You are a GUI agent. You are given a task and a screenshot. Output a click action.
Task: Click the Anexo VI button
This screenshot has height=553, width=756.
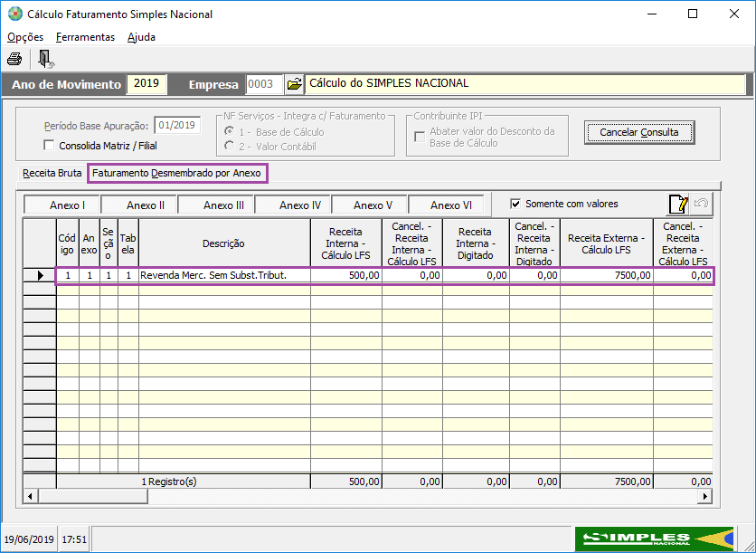447,205
